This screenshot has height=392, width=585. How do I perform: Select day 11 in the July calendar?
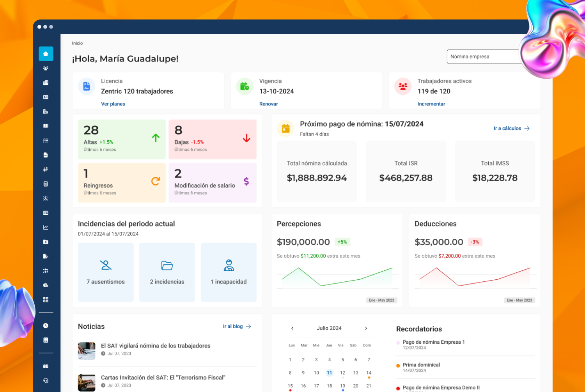coord(330,373)
